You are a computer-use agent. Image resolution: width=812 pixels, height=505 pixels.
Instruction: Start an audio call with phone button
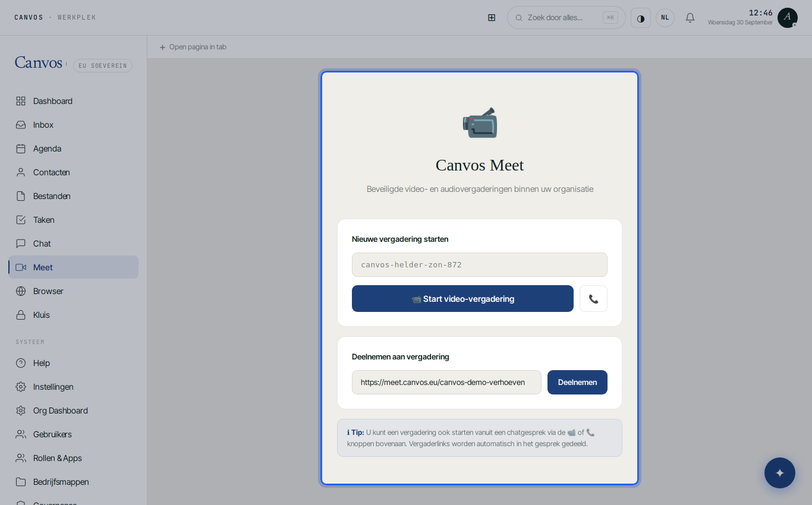(593, 299)
